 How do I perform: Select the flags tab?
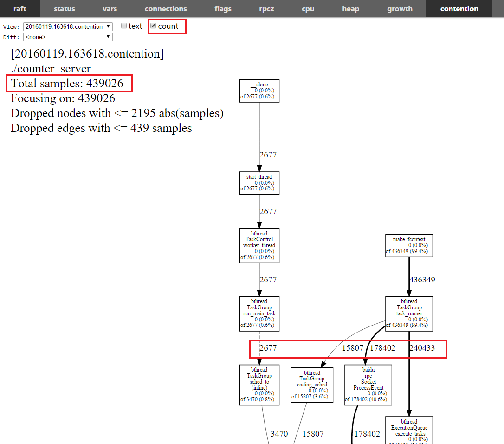(x=224, y=8)
